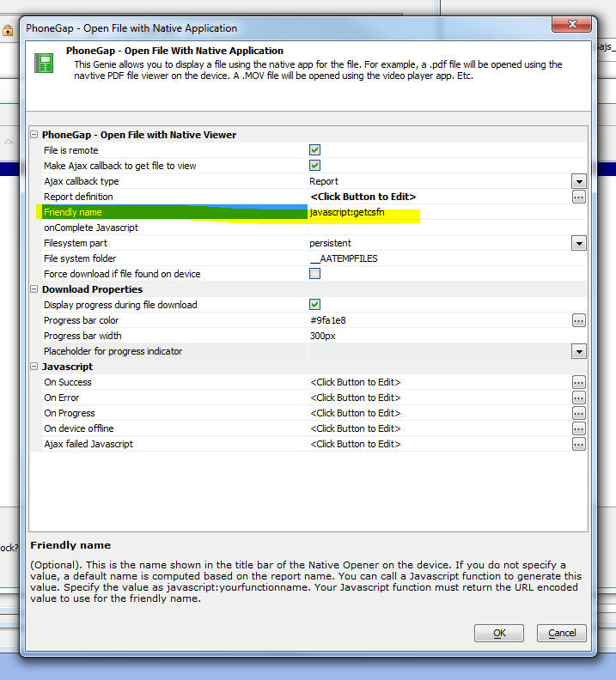Edit On Success script via ellipsis button
The image size is (616, 680).
pyautogui.click(x=579, y=382)
